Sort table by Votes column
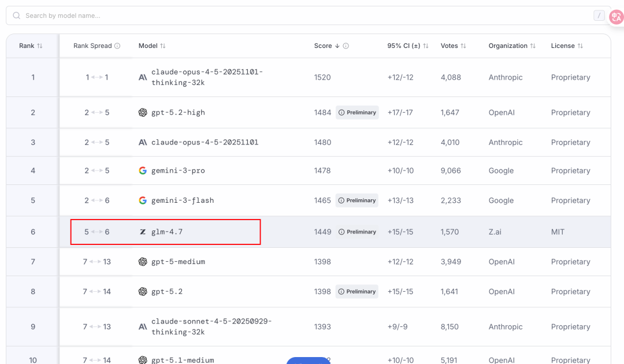Screen dimensions: 624x364 click(463, 46)
